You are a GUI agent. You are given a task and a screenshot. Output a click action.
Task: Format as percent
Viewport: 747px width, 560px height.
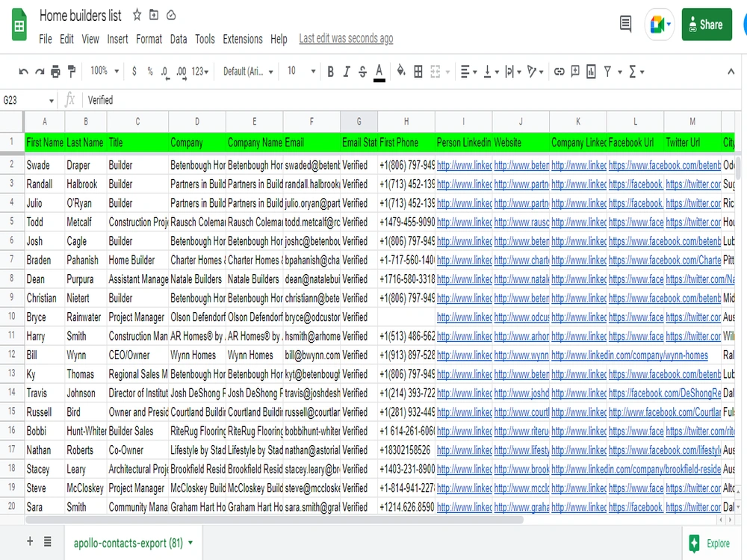coord(150,72)
